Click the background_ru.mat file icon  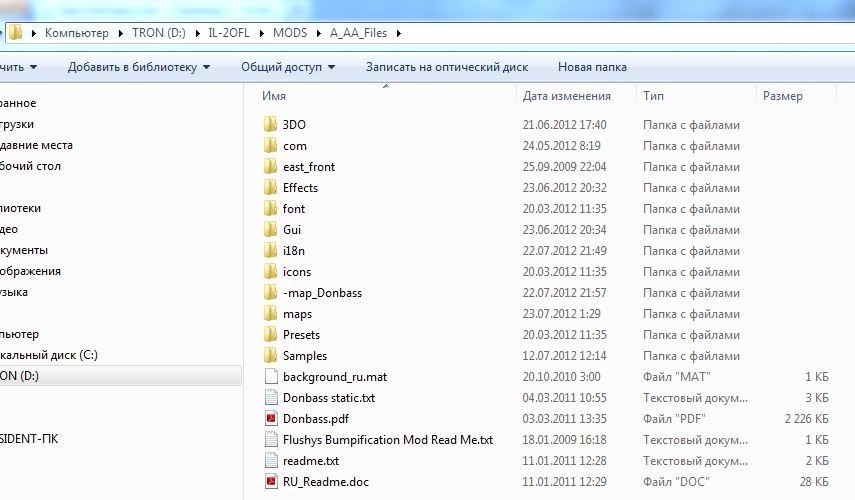[x=271, y=376]
